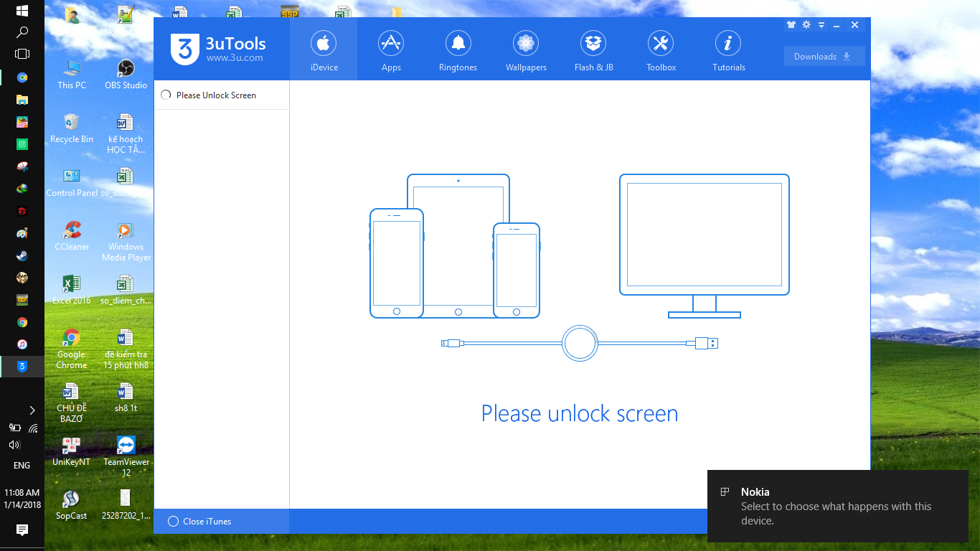Image resolution: width=980 pixels, height=551 pixels.
Task: Select the OBS Studio desktop shortcut
Action: click(x=126, y=74)
